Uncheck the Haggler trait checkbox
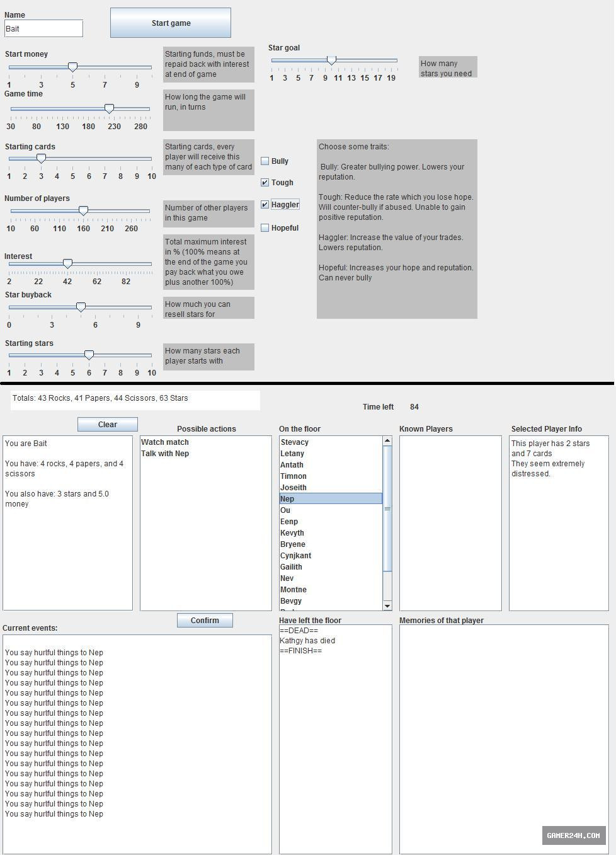 [265, 205]
